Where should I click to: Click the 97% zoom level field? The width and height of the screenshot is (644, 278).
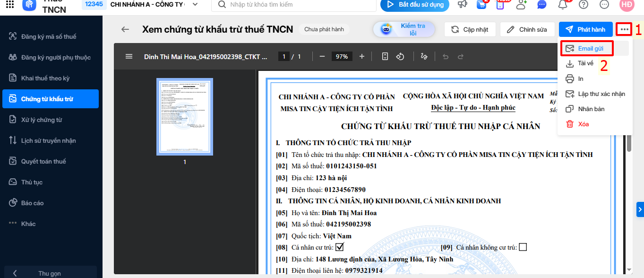point(342,56)
